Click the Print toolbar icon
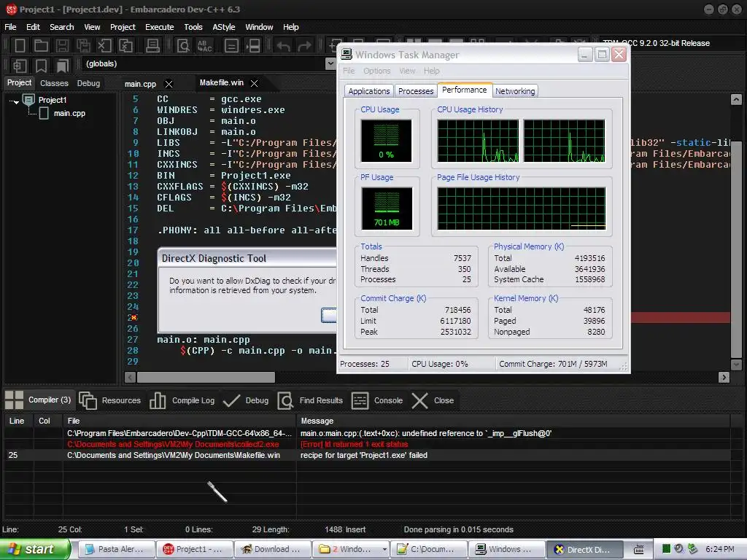The height and width of the screenshot is (560, 747). [x=152, y=46]
